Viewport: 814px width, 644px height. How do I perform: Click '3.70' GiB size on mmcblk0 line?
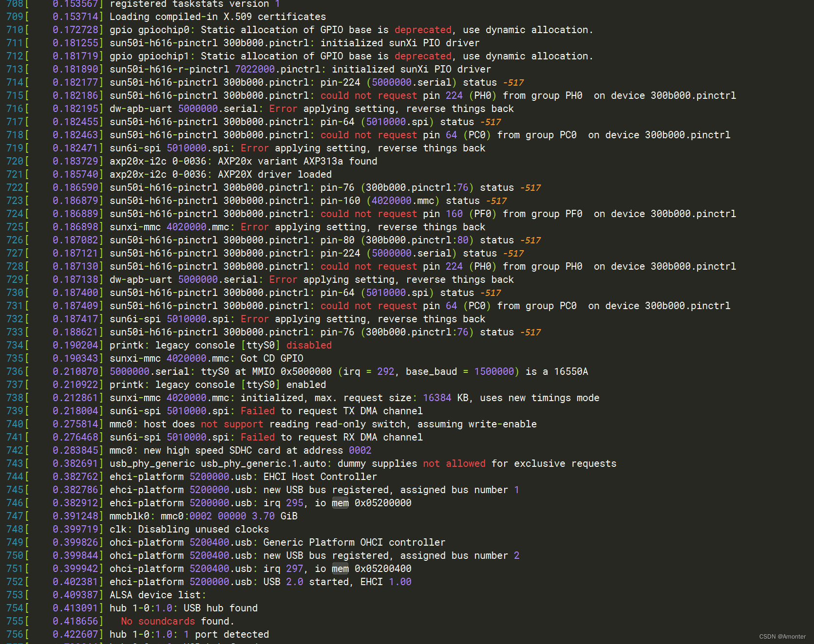point(263,516)
